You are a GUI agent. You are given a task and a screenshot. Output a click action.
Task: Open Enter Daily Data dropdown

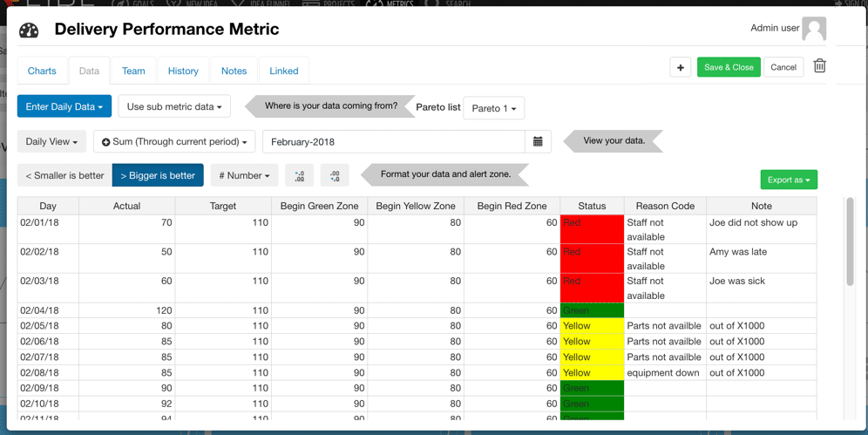[x=64, y=106]
